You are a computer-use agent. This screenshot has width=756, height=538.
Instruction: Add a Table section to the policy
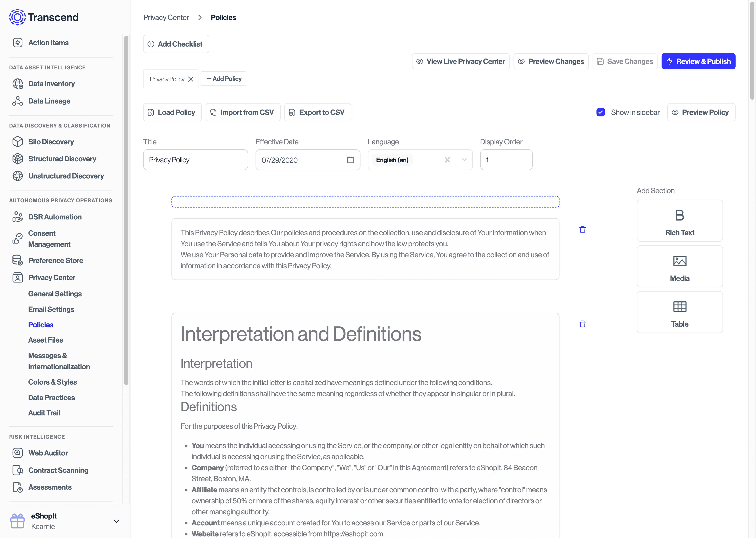point(680,312)
